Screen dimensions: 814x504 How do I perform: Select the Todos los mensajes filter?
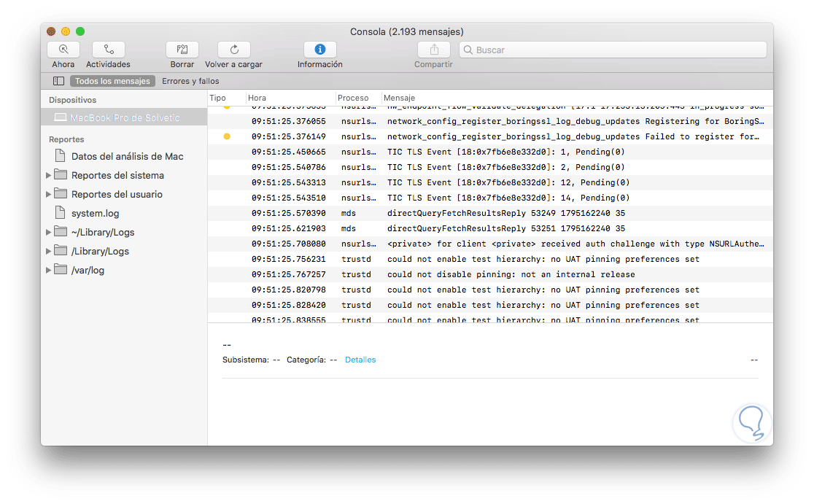click(112, 81)
